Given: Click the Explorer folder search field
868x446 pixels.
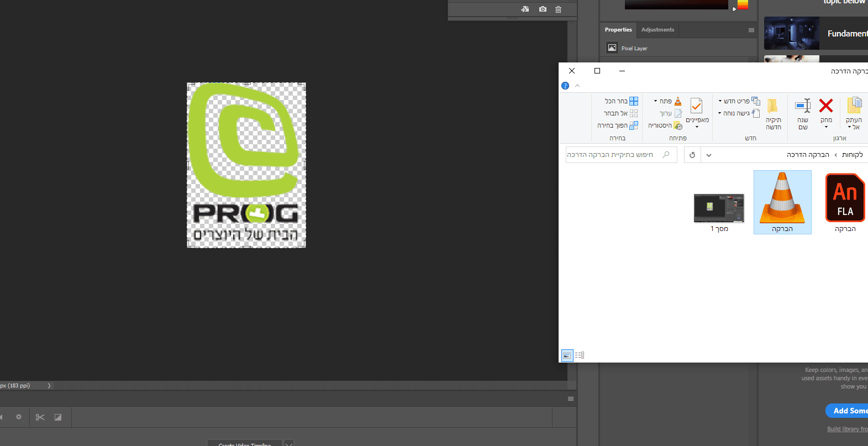Looking at the screenshot, I should 613,155.
